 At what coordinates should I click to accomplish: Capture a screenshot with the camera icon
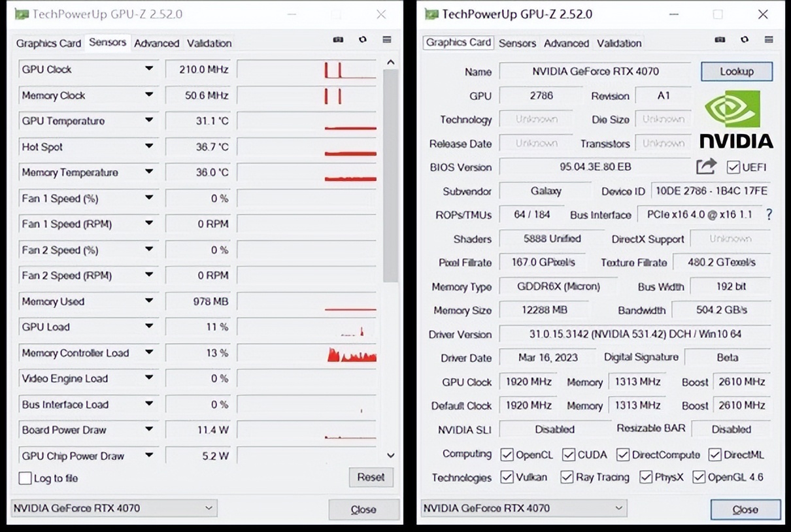click(x=338, y=40)
